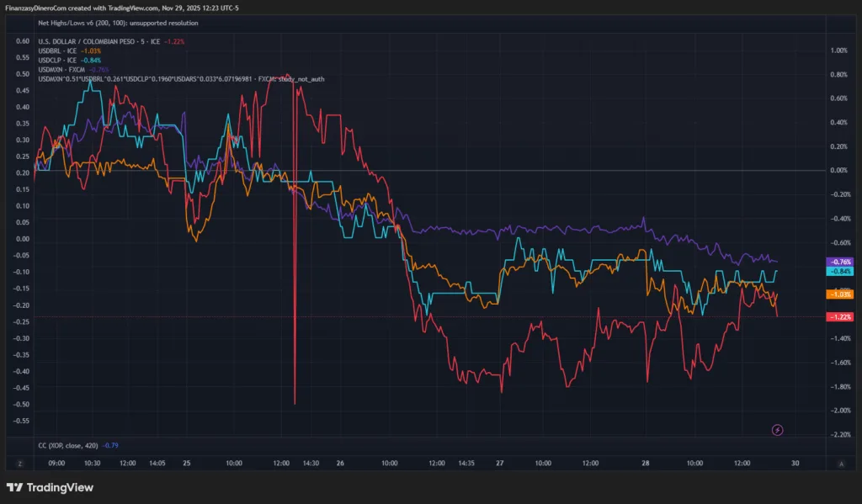Click the red -1.22% price label

pyautogui.click(x=839, y=317)
